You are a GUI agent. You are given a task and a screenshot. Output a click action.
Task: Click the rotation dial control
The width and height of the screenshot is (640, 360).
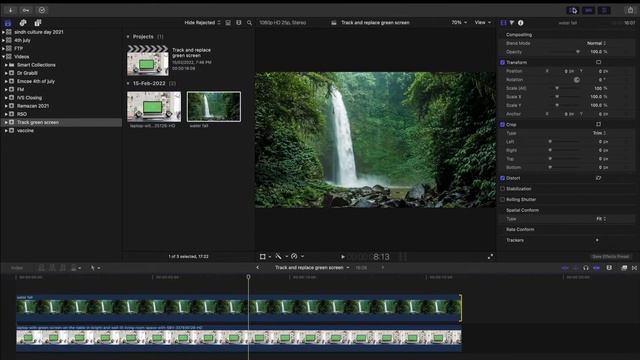tap(577, 80)
